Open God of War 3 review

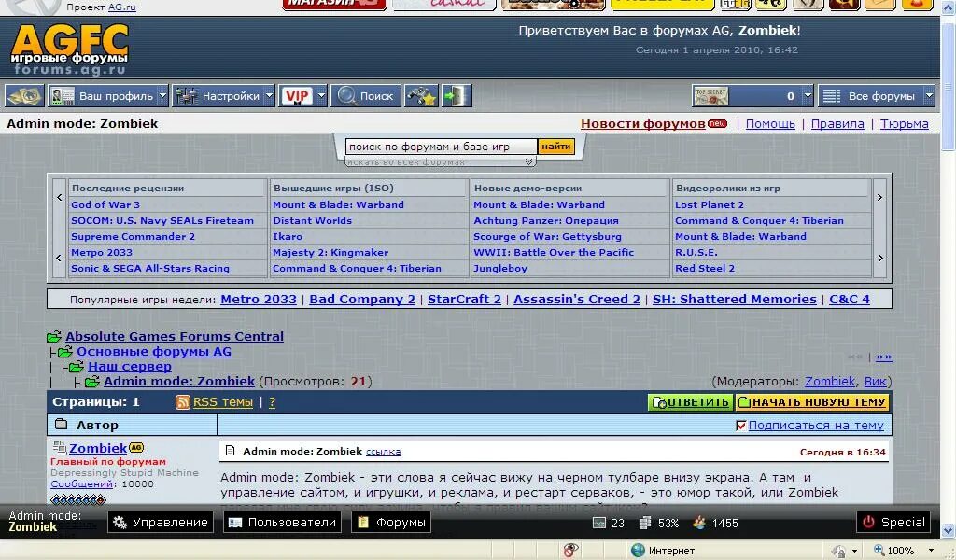(x=105, y=204)
